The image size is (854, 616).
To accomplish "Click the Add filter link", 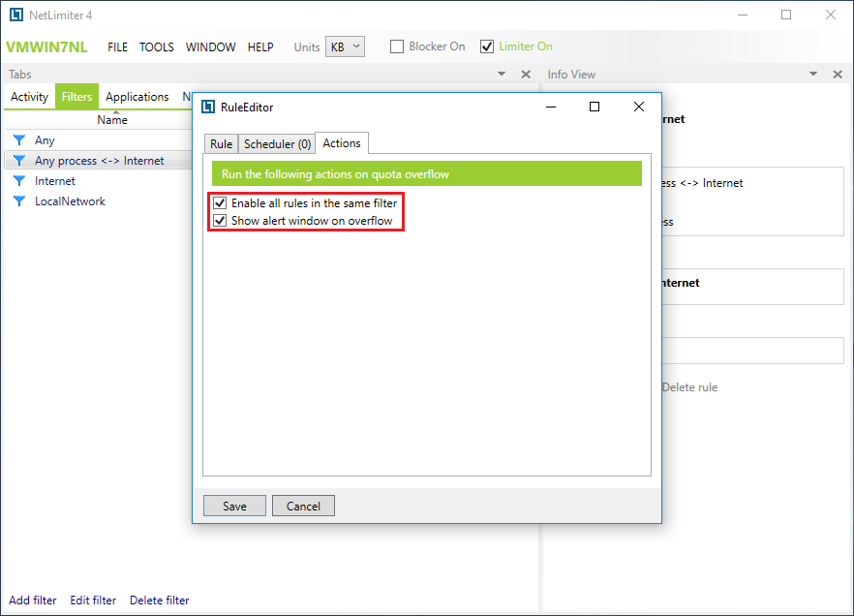I will [33, 601].
